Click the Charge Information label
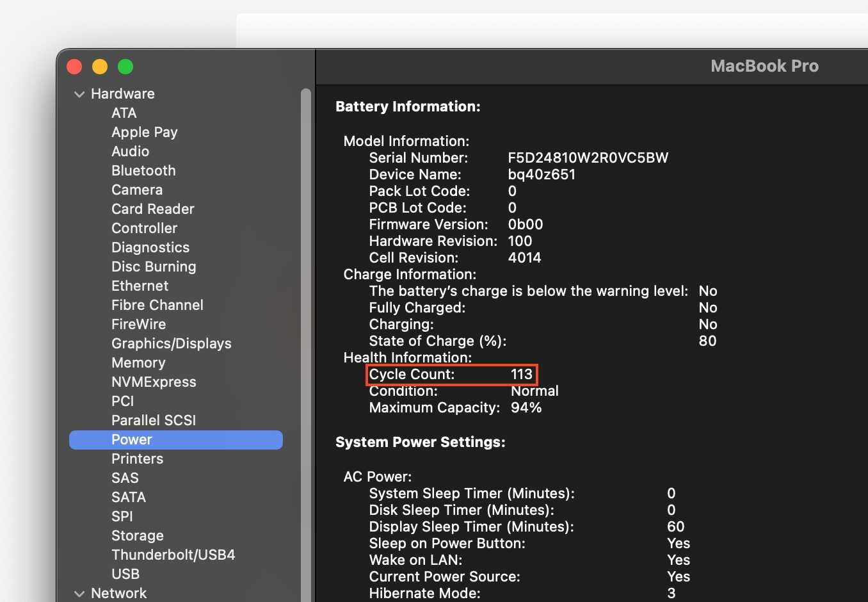Viewport: 868px width, 602px height. (410, 274)
